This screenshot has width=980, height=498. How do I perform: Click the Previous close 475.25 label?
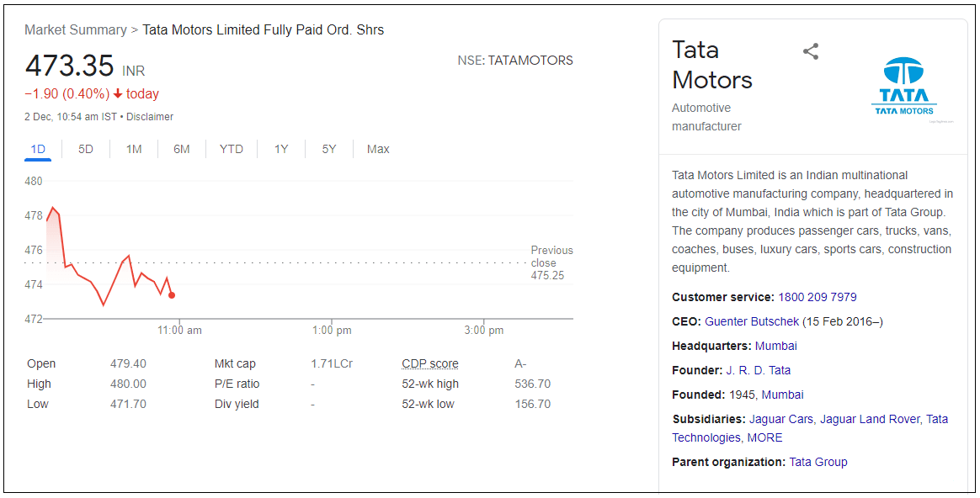(x=551, y=262)
